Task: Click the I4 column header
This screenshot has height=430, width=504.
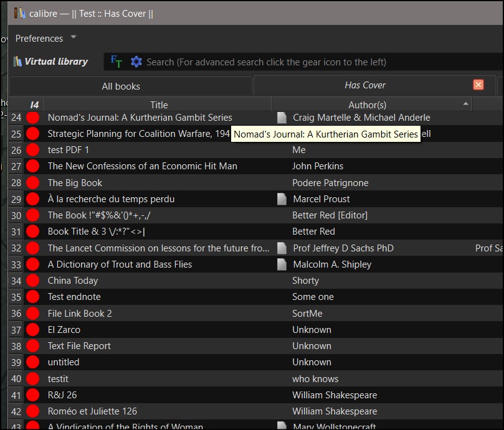Action: point(34,105)
